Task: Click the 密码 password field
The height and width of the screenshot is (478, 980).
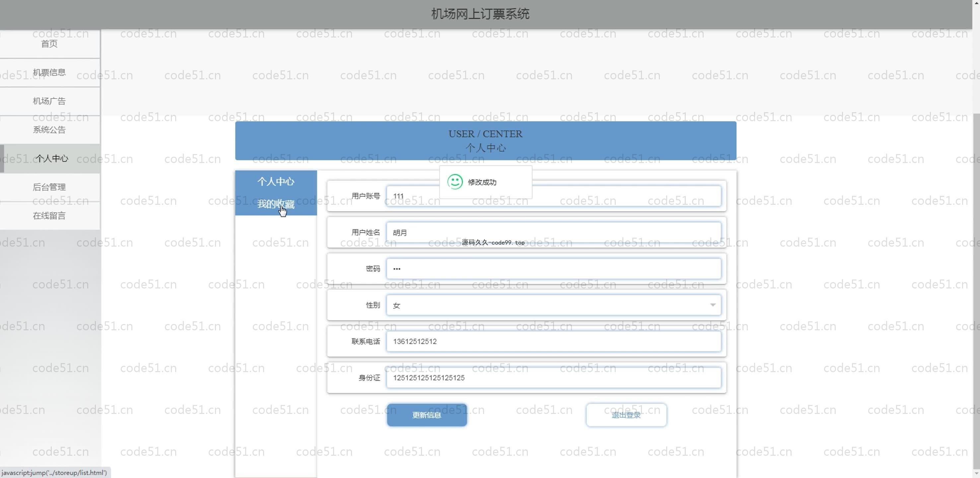Action: pos(554,269)
